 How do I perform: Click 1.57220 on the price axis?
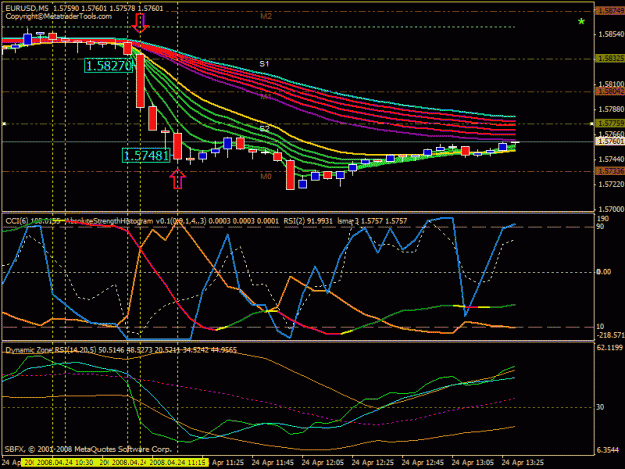point(611,184)
